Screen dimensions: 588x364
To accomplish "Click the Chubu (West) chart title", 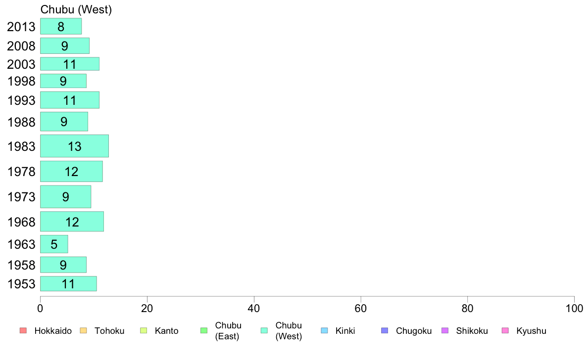I will point(76,9).
